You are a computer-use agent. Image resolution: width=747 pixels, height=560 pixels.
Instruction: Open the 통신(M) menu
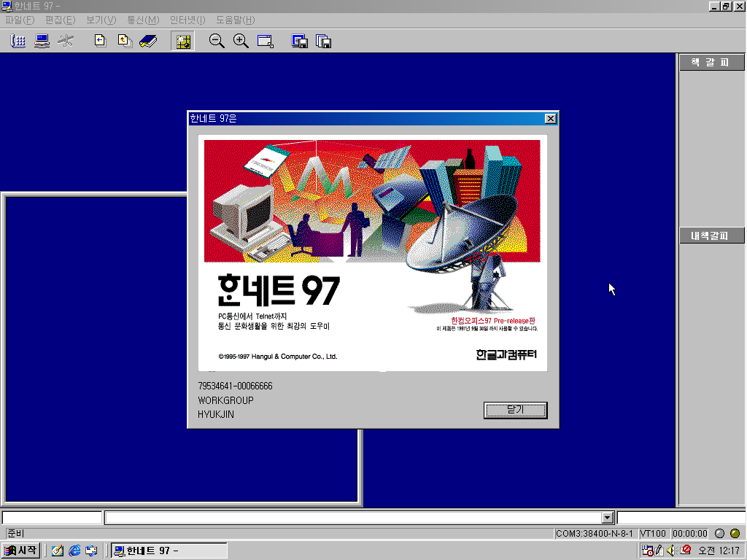point(143,20)
